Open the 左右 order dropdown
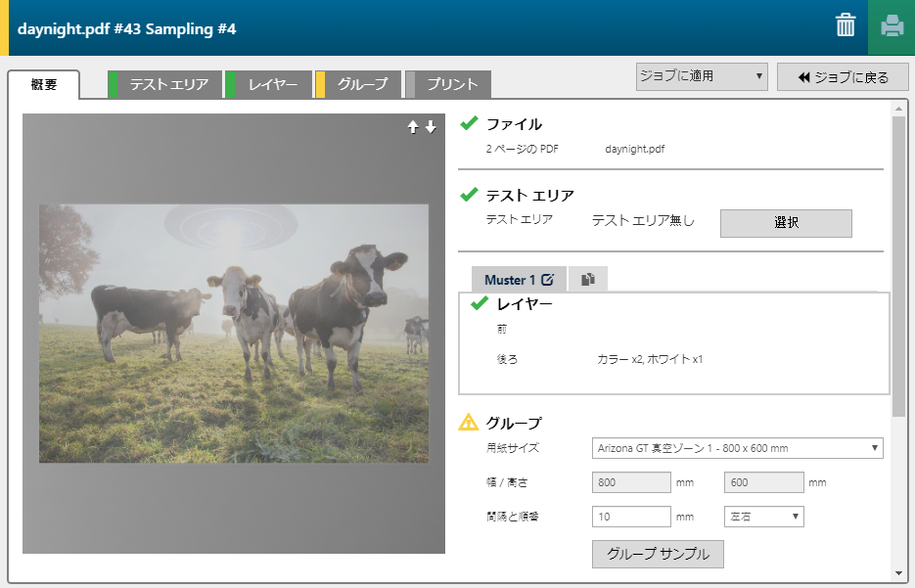 pos(763,516)
